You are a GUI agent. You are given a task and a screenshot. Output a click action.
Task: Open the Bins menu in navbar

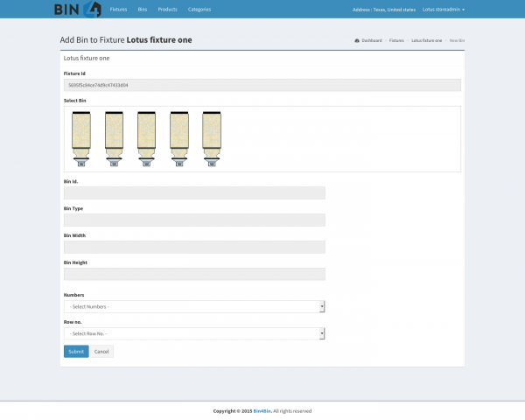(142, 9)
